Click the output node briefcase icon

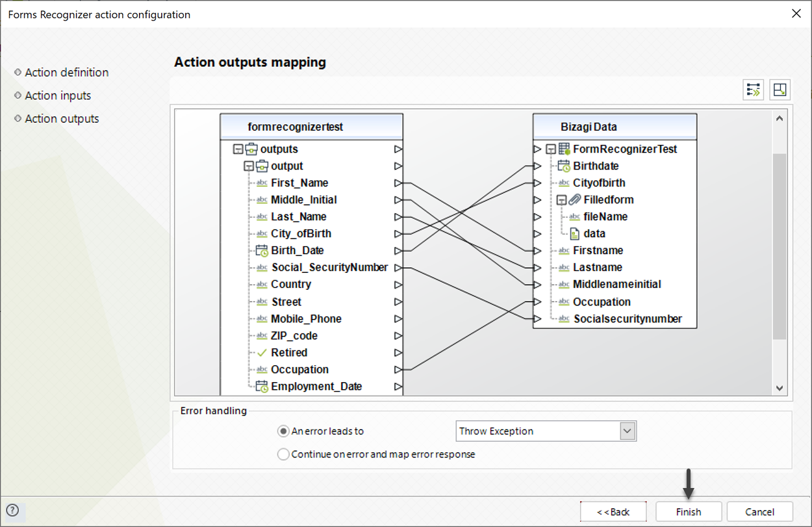tap(262, 166)
